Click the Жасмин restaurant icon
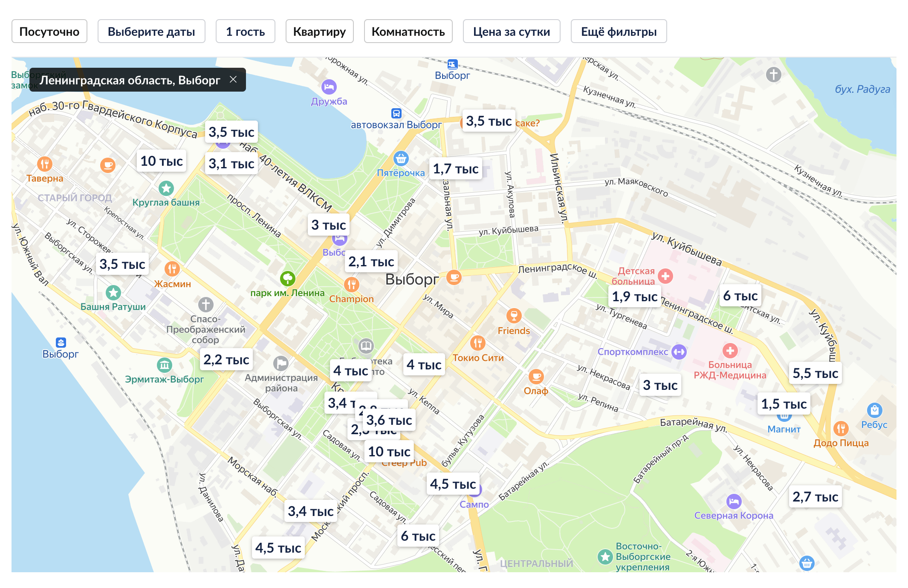 click(x=172, y=269)
